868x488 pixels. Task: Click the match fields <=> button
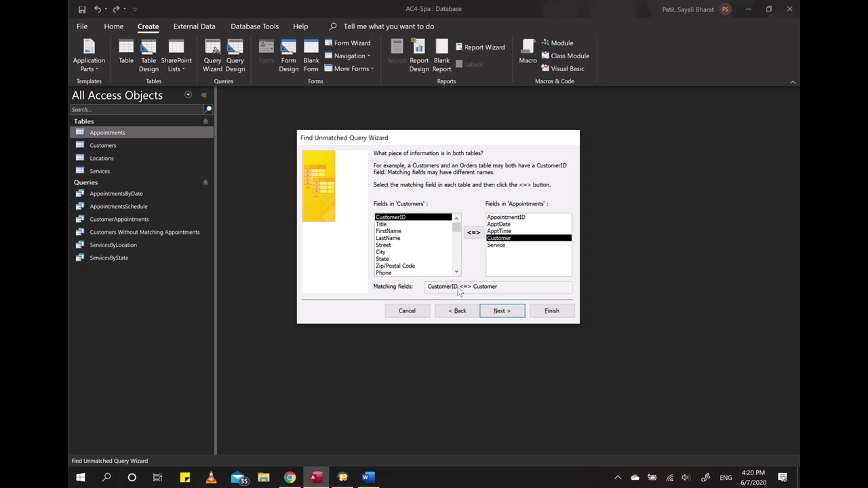point(473,232)
